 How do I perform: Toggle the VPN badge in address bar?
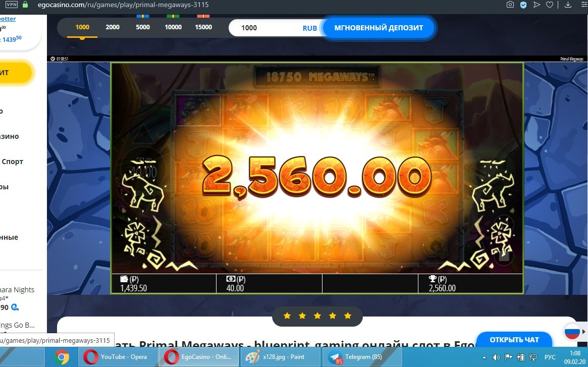point(11,5)
